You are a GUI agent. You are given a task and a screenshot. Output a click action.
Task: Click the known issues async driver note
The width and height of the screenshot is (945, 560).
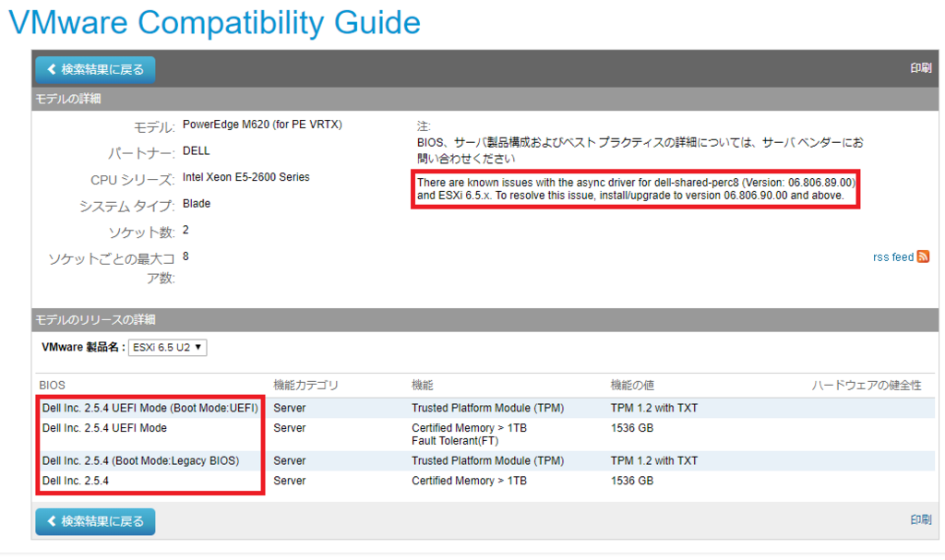point(636,189)
